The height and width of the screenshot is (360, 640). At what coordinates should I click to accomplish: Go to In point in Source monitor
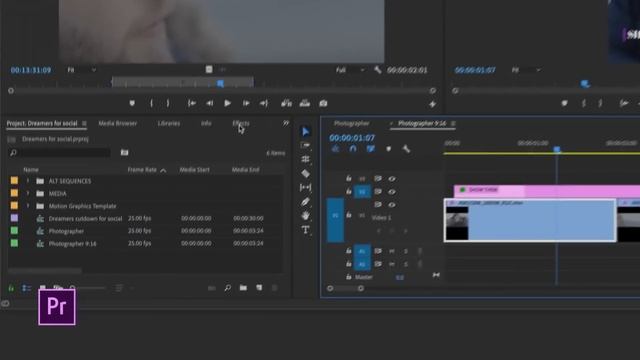point(191,104)
